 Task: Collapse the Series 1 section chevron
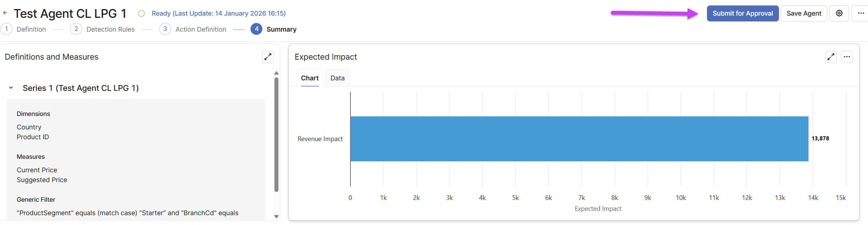pos(11,88)
